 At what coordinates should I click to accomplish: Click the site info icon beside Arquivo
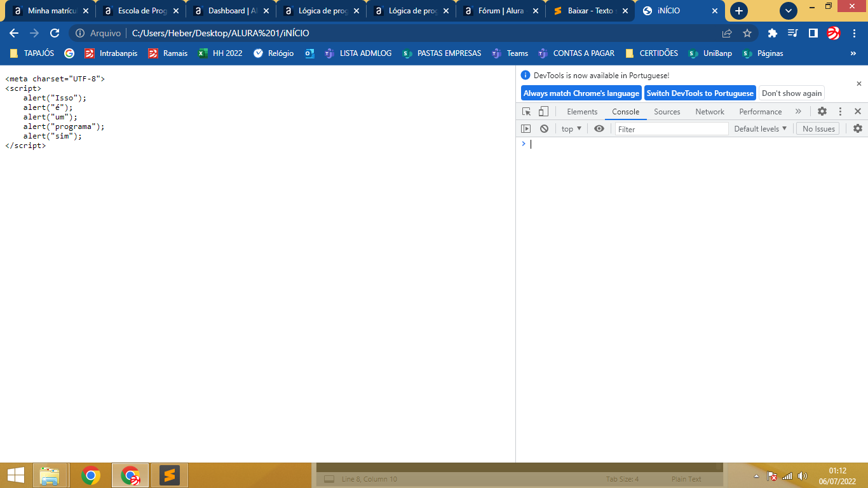[80, 33]
